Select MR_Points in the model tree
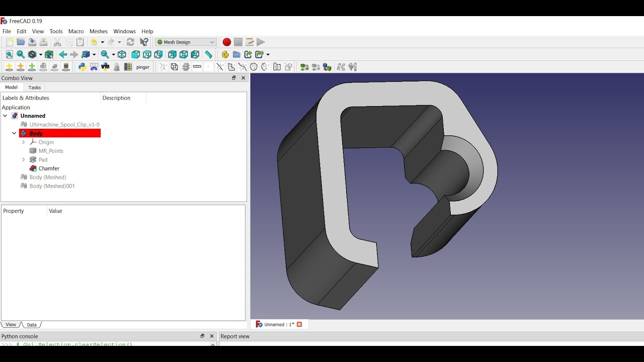This screenshot has height=362, width=644. point(51,151)
